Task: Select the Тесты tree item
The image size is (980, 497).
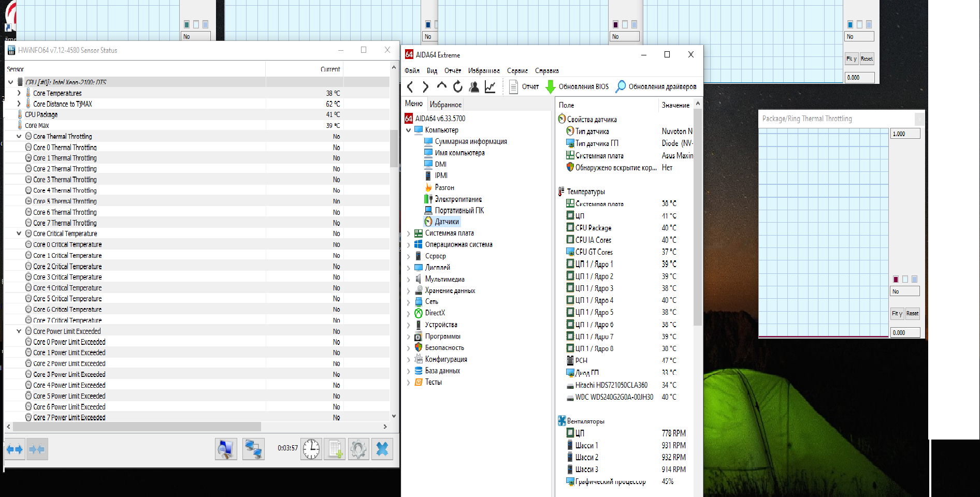Action: (434, 382)
